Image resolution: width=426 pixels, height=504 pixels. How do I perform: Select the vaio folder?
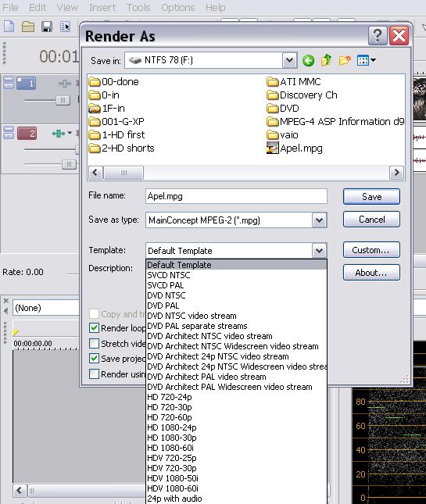tap(283, 134)
